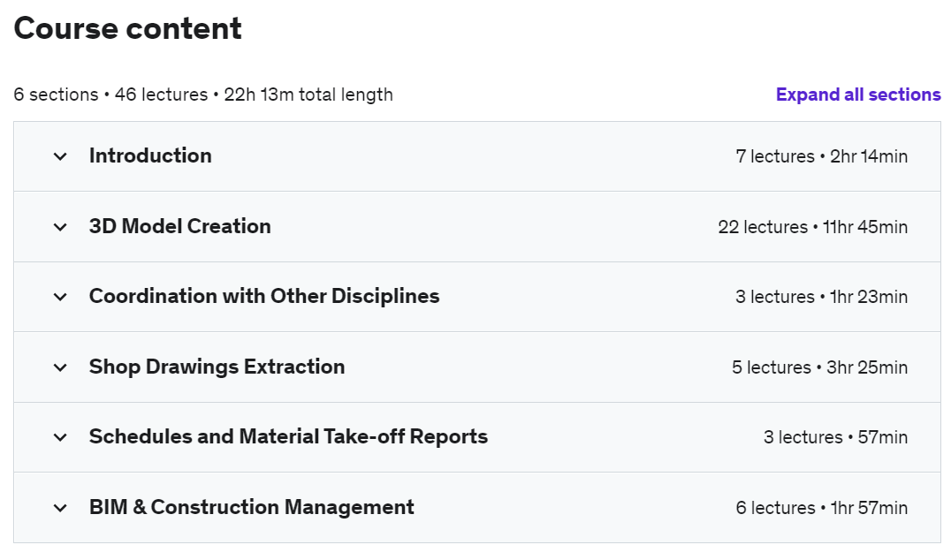The image size is (951, 560).
Task: Click the Course content heading
Action: tap(128, 28)
